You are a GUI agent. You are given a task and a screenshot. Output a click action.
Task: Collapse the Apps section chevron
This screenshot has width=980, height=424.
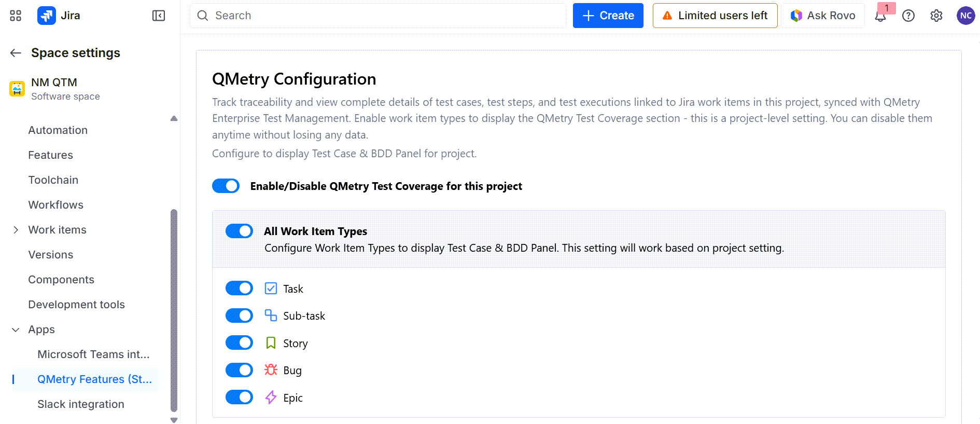coord(16,330)
